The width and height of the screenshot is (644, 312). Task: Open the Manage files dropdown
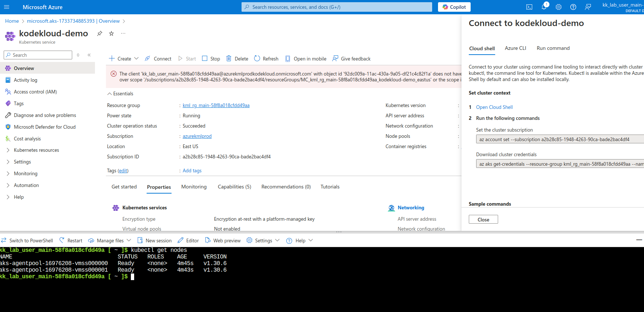(x=110, y=241)
